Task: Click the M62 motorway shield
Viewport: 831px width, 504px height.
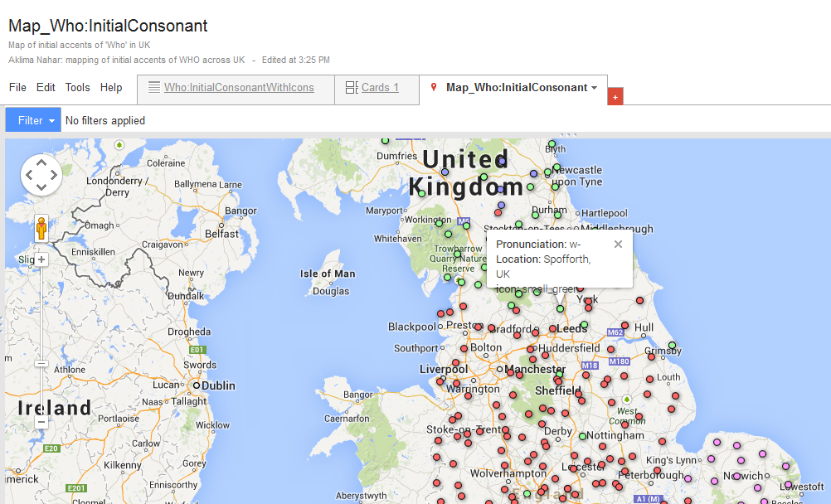Action: [615, 332]
